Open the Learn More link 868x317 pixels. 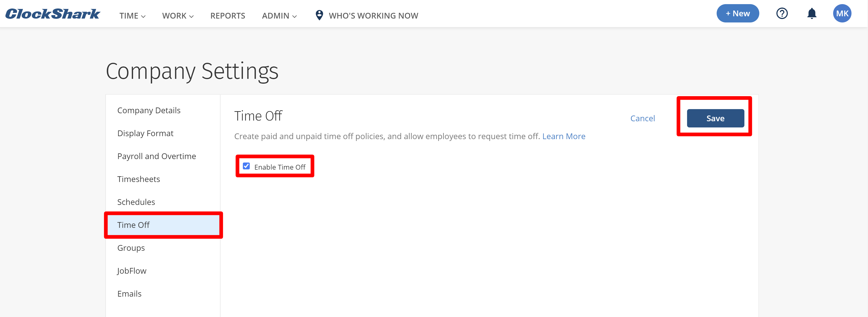tap(564, 136)
